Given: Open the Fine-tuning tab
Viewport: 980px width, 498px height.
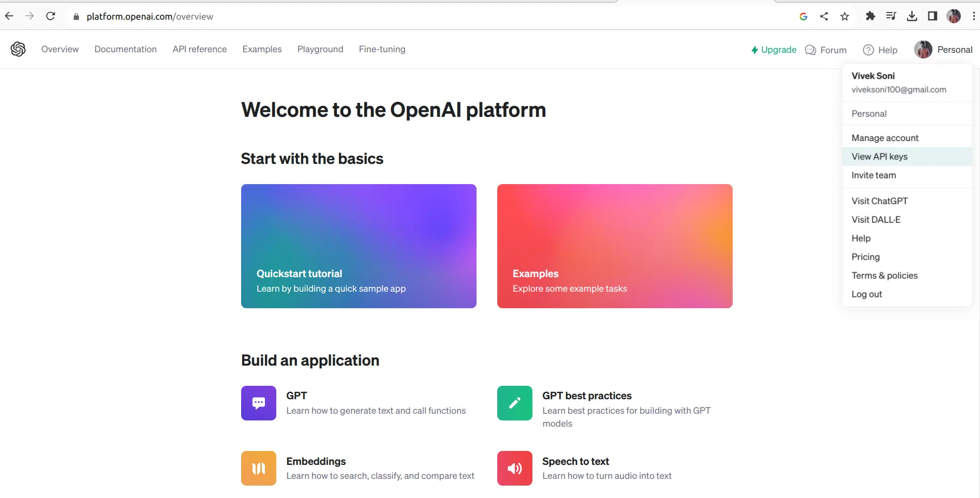Looking at the screenshot, I should 382,49.
